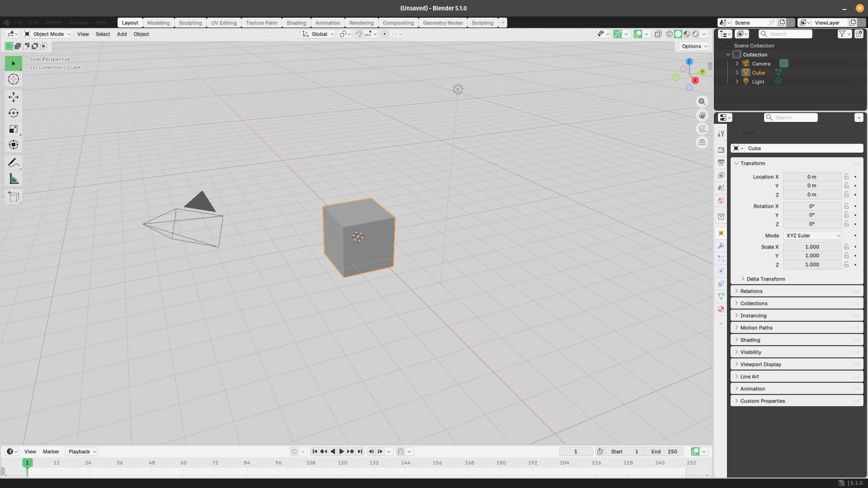Activate the Annotate pencil tool

(14, 163)
